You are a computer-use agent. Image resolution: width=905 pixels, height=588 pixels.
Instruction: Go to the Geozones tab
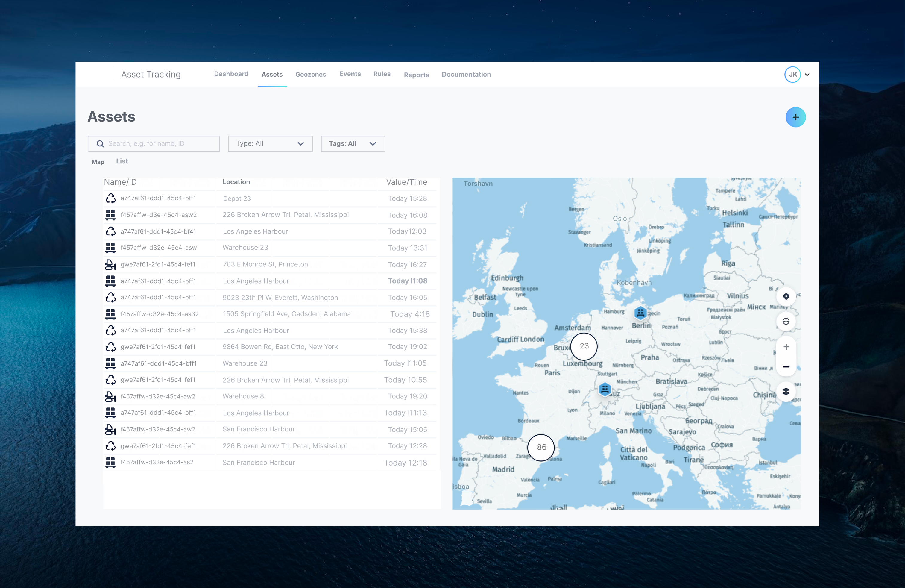pyautogui.click(x=310, y=75)
